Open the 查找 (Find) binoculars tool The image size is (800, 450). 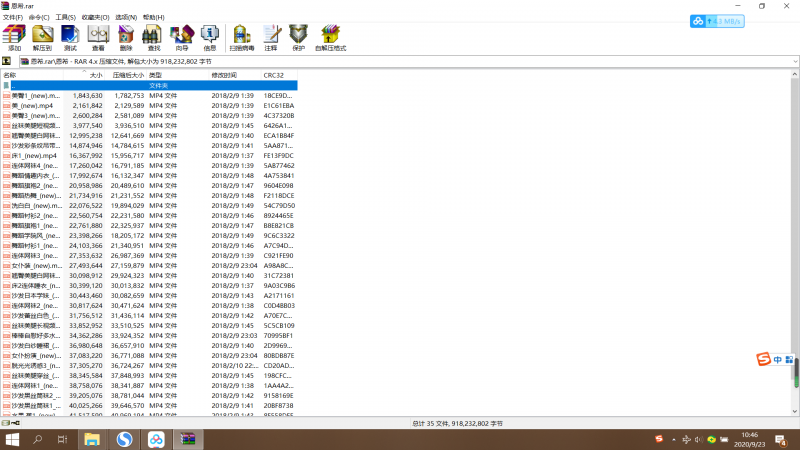click(x=154, y=38)
